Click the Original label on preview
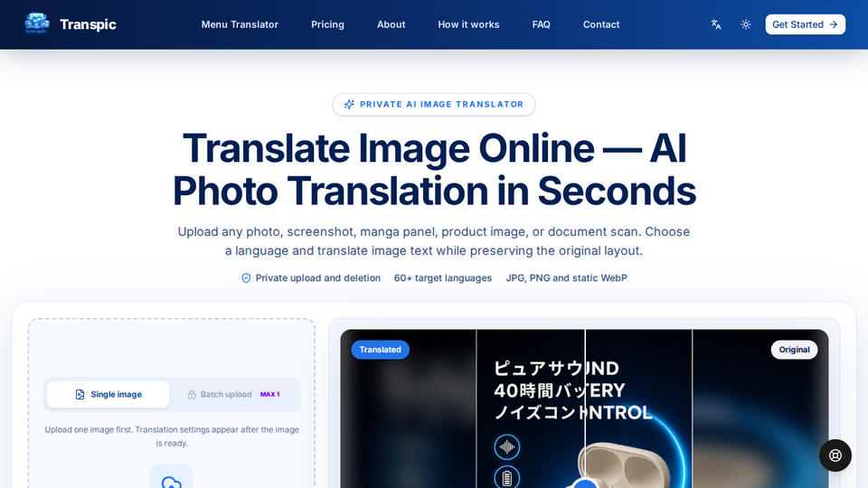 click(x=794, y=350)
